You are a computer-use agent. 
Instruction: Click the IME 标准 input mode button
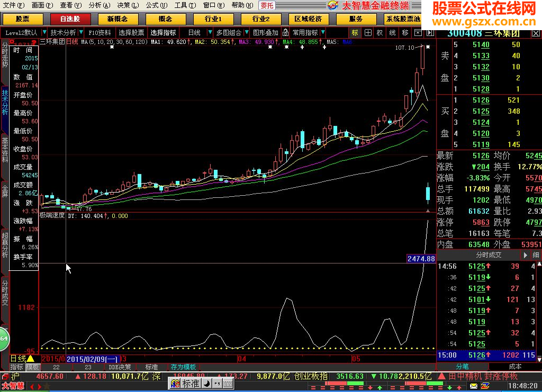pyautogui.click(x=190, y=384)
